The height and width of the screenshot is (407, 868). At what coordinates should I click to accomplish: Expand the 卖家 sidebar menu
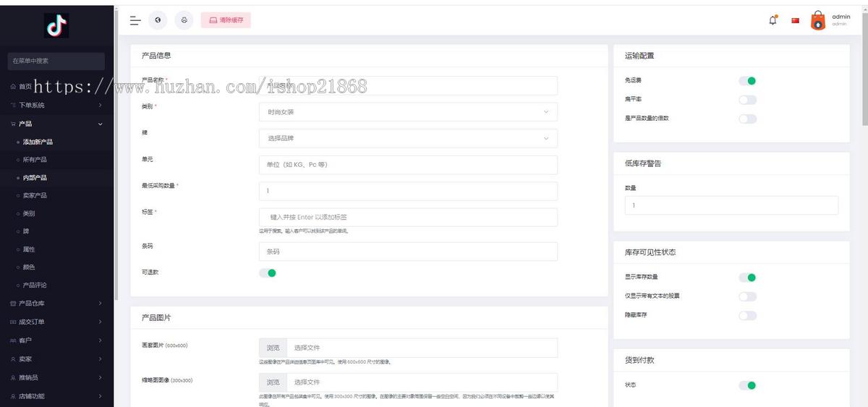(x=101, y=359)
